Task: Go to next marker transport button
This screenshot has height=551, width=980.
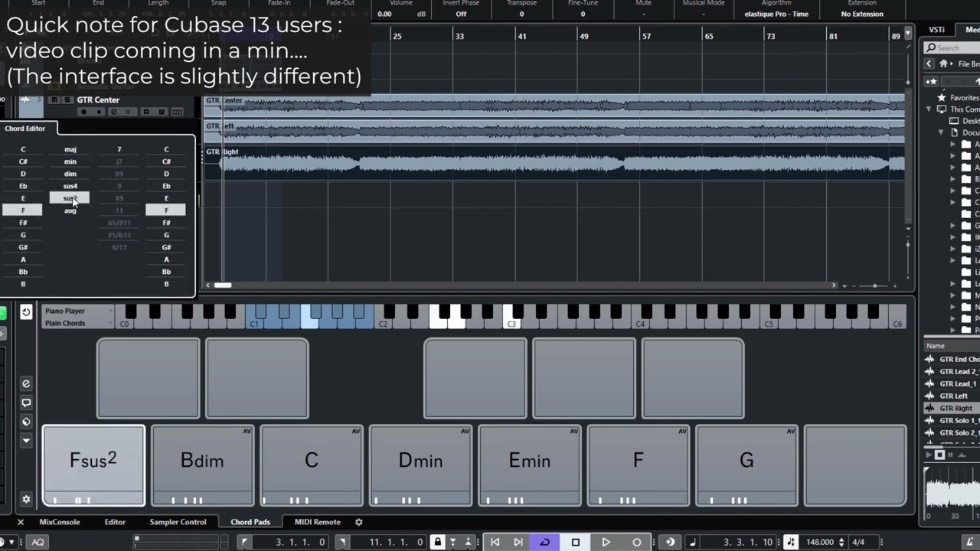Action: click(518, 542)
